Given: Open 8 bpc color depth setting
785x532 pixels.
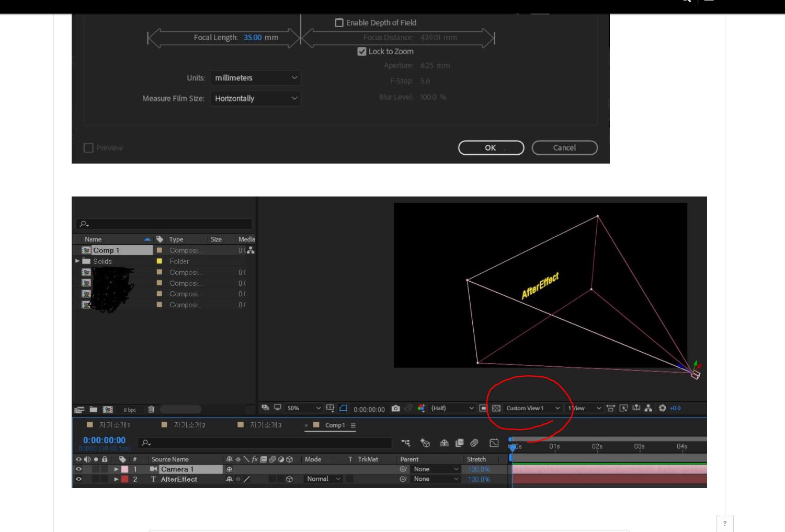Looking at the screenshot, I should click(x=130, y=410).
